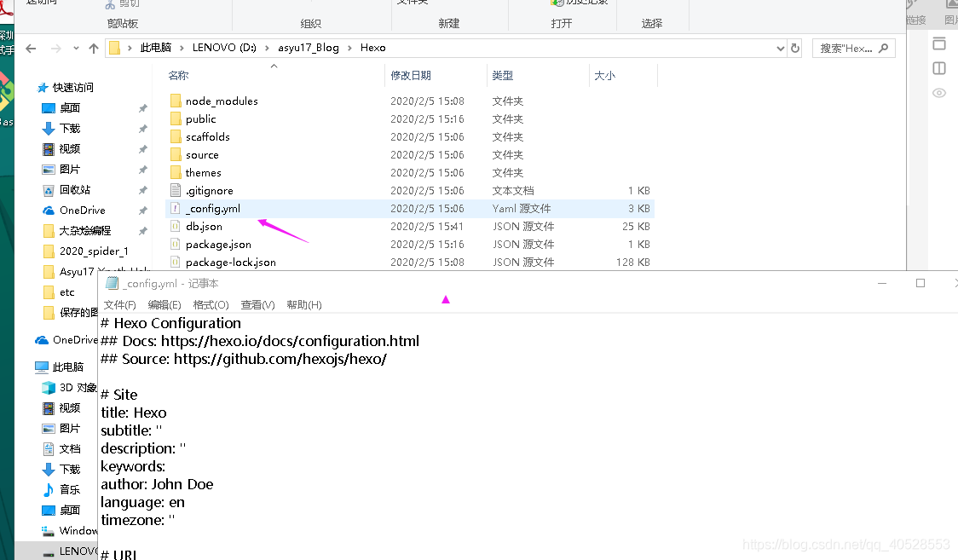Sort by 大小 column header

tap(605, 75)
